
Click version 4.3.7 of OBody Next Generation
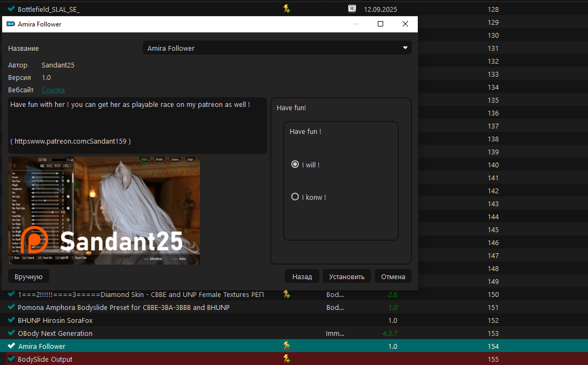[390, 333]
